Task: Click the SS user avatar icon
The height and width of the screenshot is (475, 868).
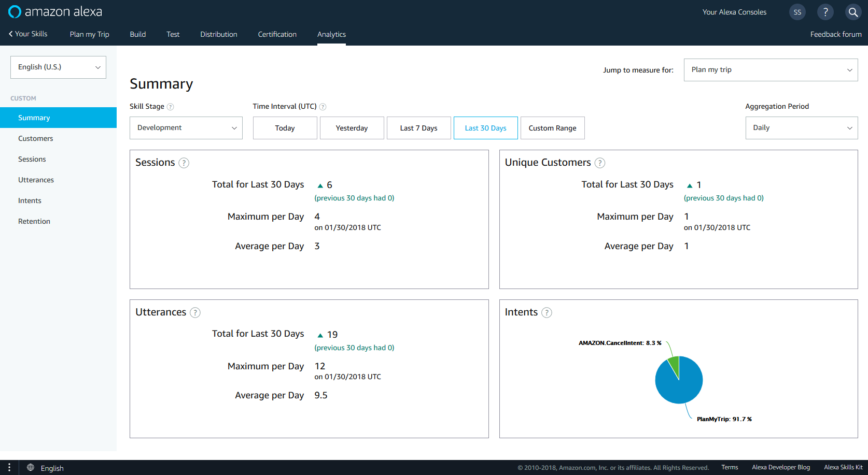Action: coord(797,11)
